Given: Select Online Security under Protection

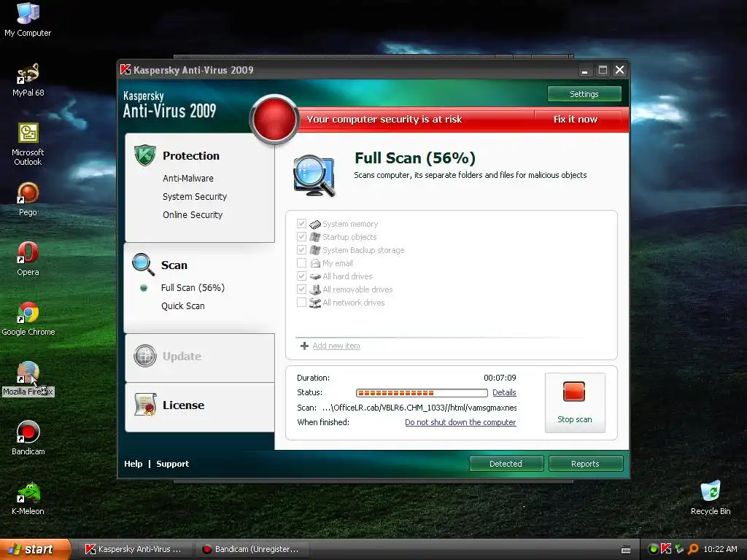Looking at the screenshot, I should [193, 215].
